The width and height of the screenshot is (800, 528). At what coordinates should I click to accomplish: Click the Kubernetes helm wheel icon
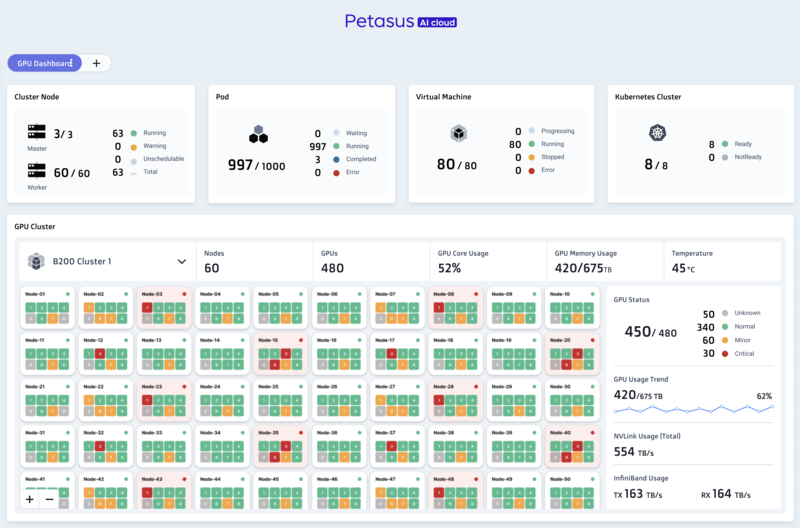(657, 133)
